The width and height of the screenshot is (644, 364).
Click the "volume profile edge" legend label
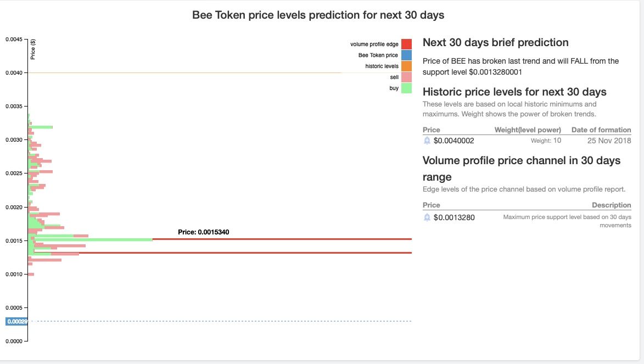pos(374,44)
